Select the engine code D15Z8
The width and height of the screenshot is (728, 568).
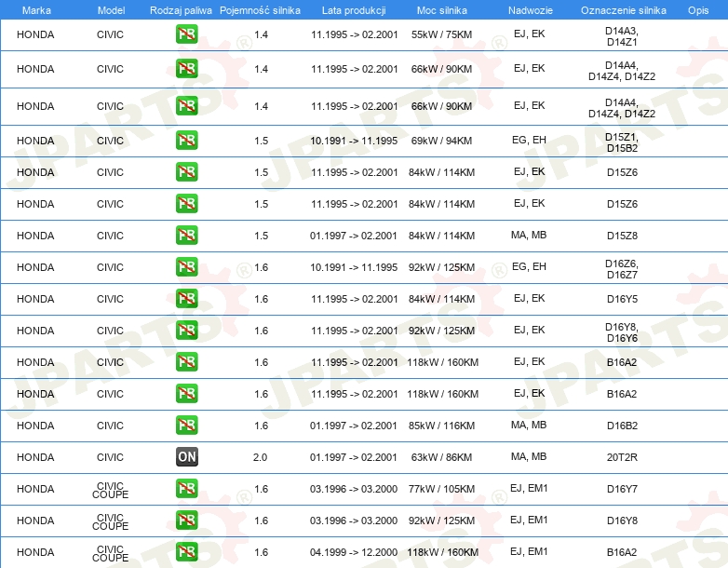pos(622,236)
